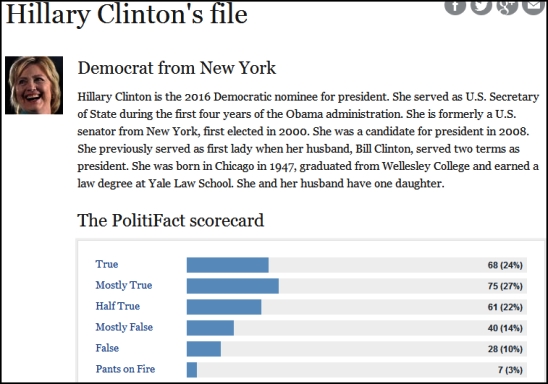Click the Pants on Fire scorecard bar
The width and height of the screenshot is (548, 384).
[x=192, y=370]
